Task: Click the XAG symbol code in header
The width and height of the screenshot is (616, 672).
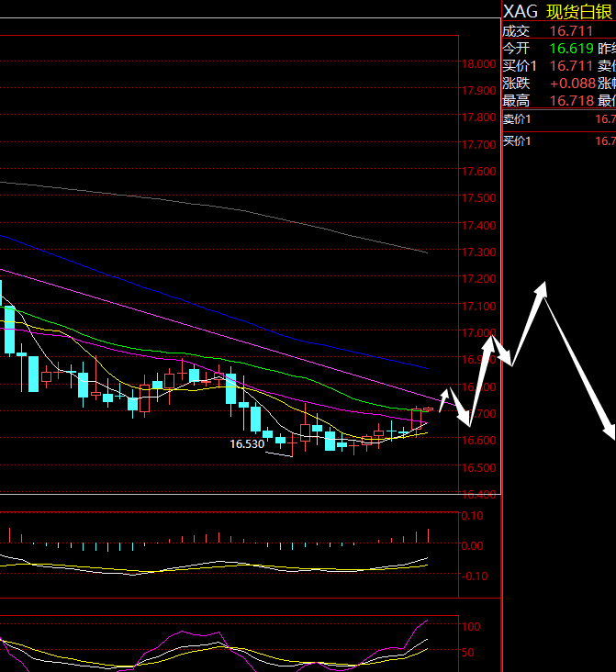Action: (520, 12)
